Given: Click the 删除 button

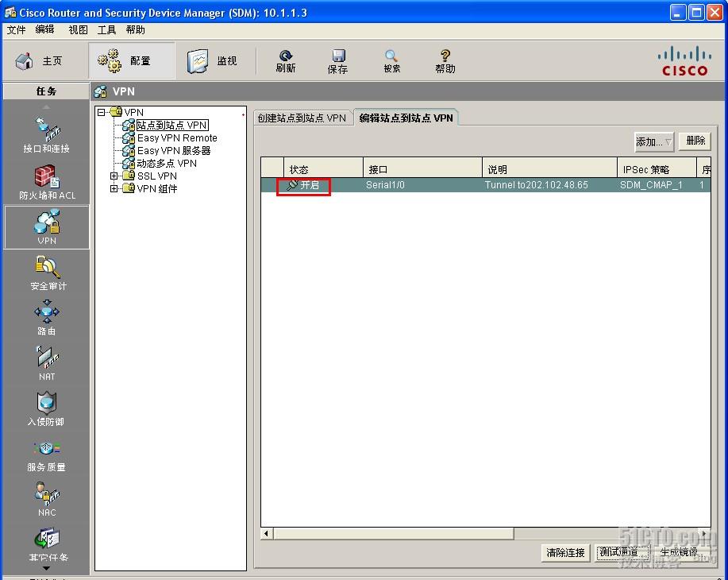Looking at the screenshot, I should click(695, 141).
